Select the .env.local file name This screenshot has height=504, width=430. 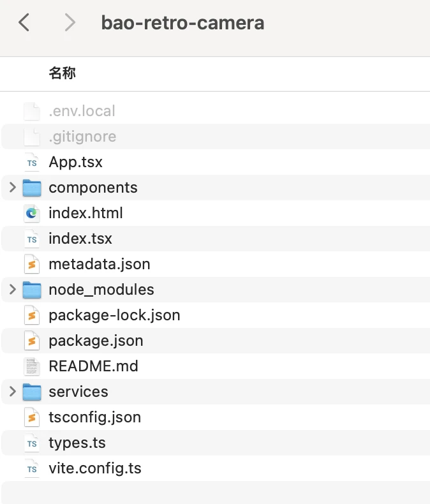[x=82, y=111]
